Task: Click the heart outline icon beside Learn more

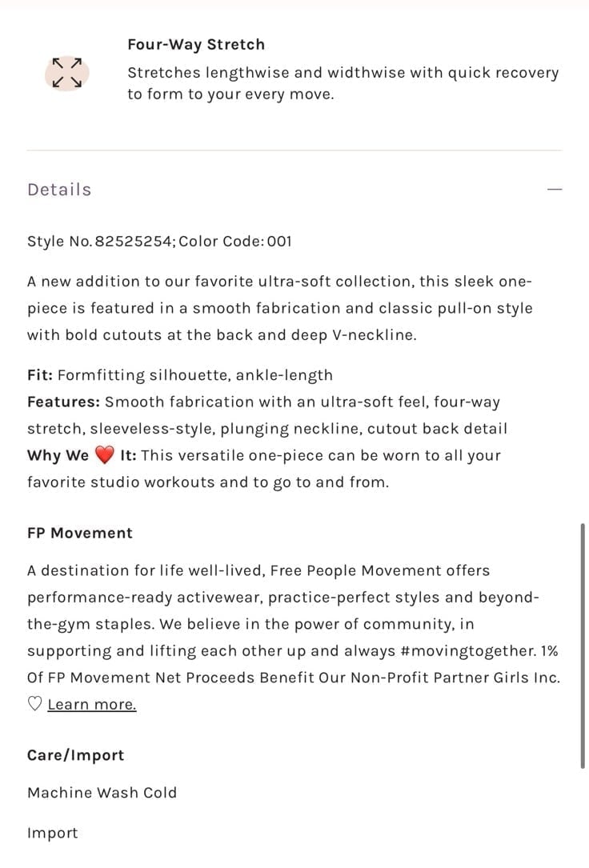Action: [35, 704]
